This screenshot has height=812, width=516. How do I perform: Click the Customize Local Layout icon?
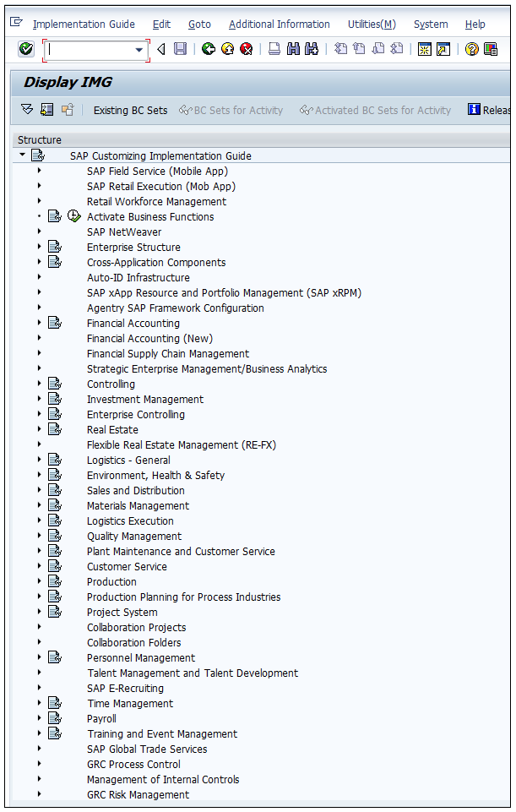[491, 49]
